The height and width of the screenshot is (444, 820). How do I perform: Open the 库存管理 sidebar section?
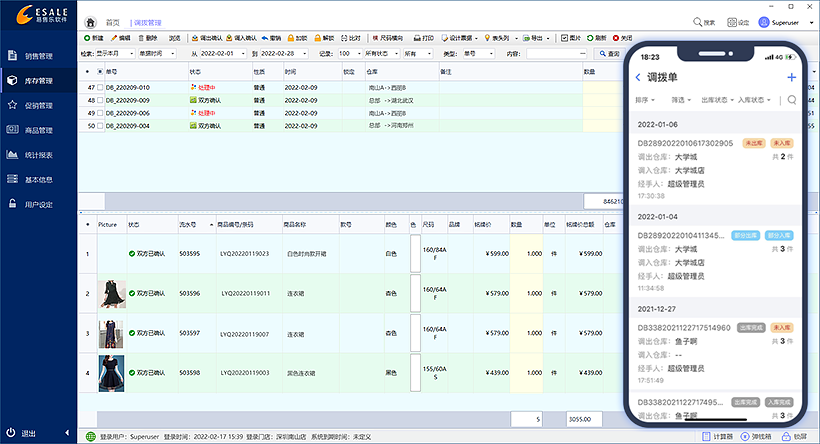tap(38, 80)
